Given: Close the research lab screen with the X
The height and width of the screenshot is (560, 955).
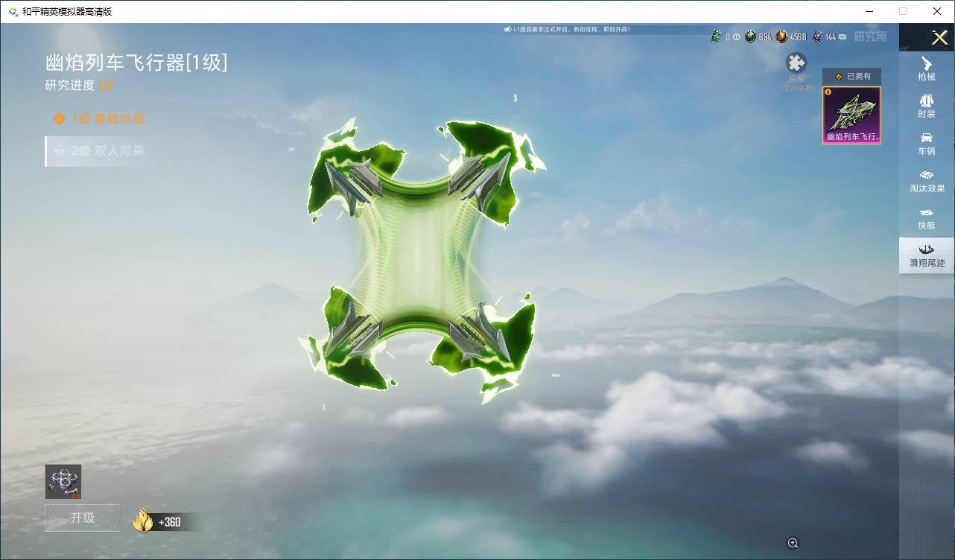Looking at the screenshot, I should pos(939,37).
